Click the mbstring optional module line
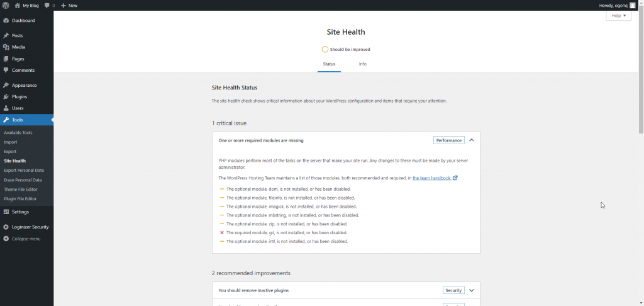644x306 pixels. [293, 215]
